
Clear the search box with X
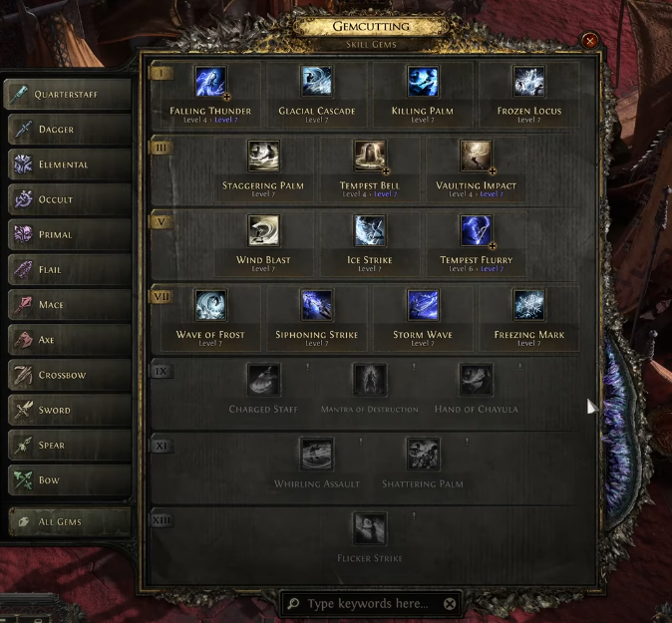point(450,604)
